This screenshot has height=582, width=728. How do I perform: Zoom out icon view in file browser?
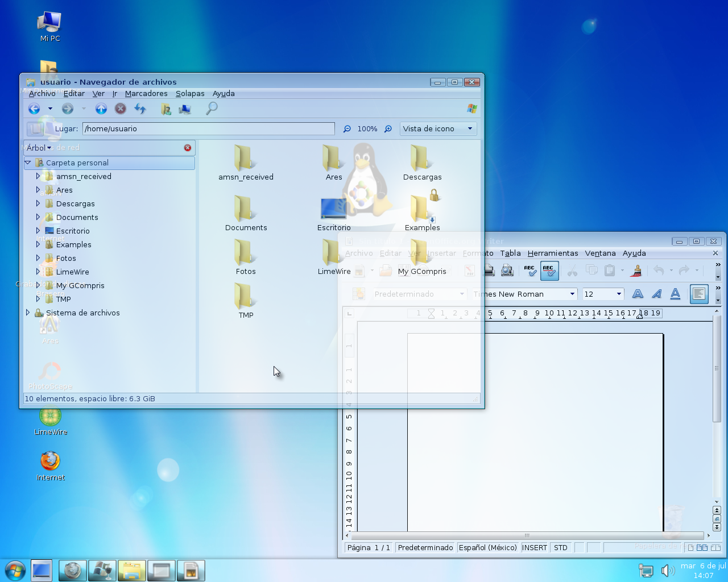(x=347, y=129)
